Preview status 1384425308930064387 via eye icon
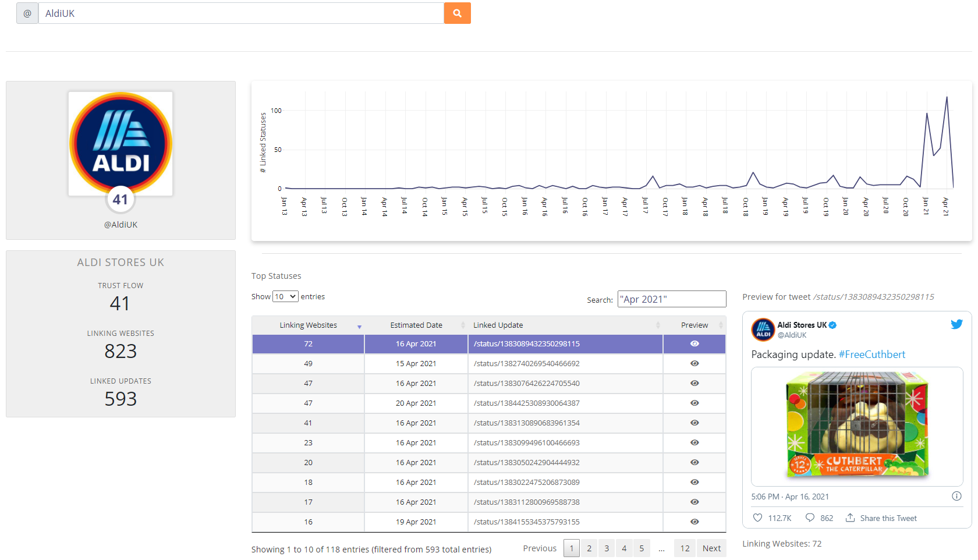 click(694, 403)
